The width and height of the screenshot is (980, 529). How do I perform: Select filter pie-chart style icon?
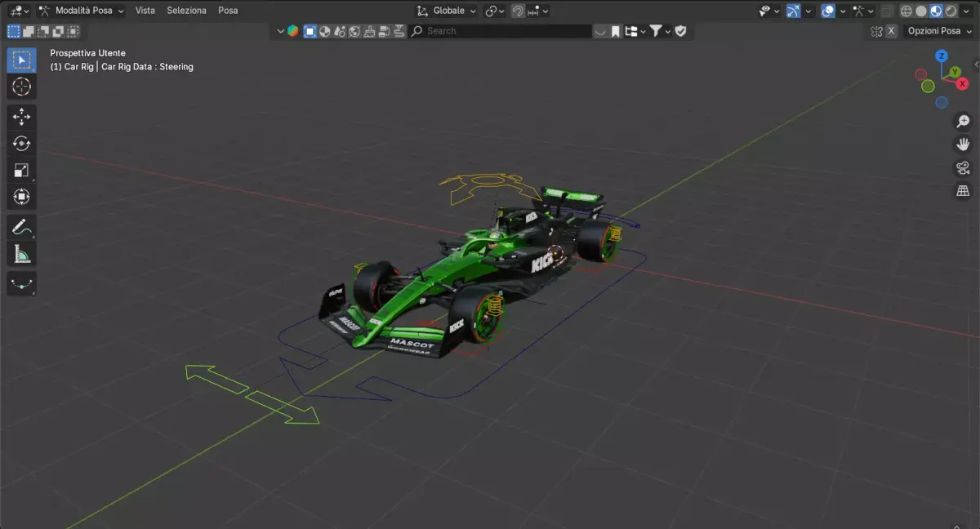pos(325,31)
